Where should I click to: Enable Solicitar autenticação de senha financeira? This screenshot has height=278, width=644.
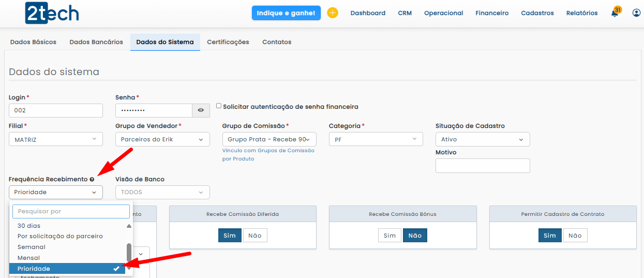(219, 106)
